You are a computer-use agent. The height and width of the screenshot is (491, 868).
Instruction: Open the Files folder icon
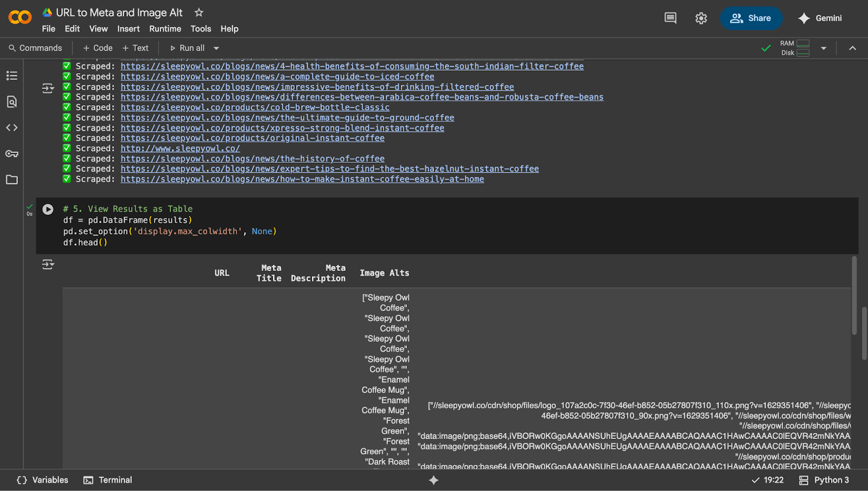(12, 180)
